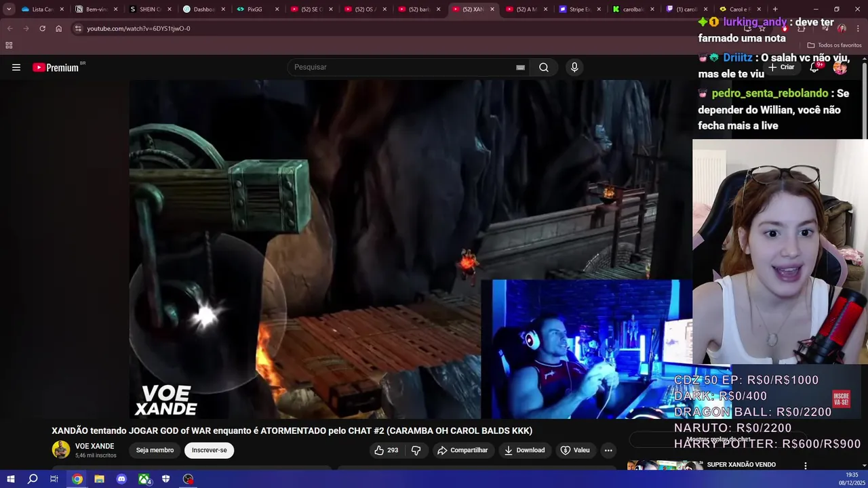The width and height of the screenshot is (868, 488).
Task: Open the Windows Start menu
Action: pyautogui.click(x=10, y=479)
